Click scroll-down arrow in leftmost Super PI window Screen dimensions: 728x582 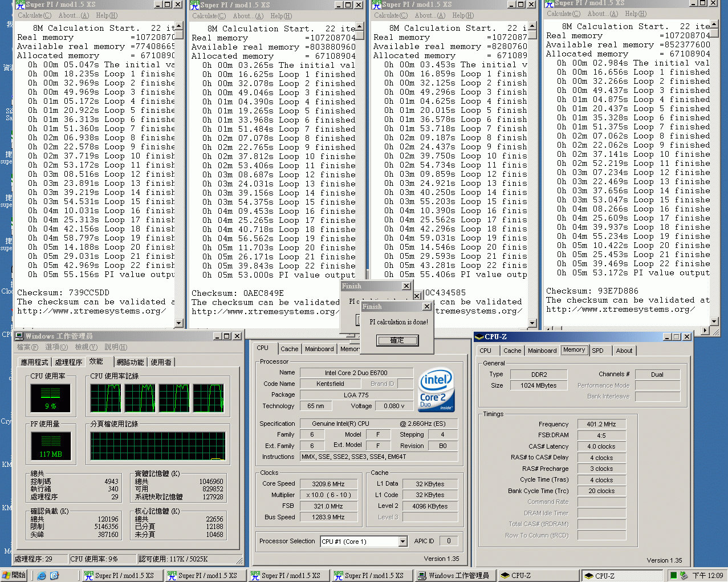179,323
